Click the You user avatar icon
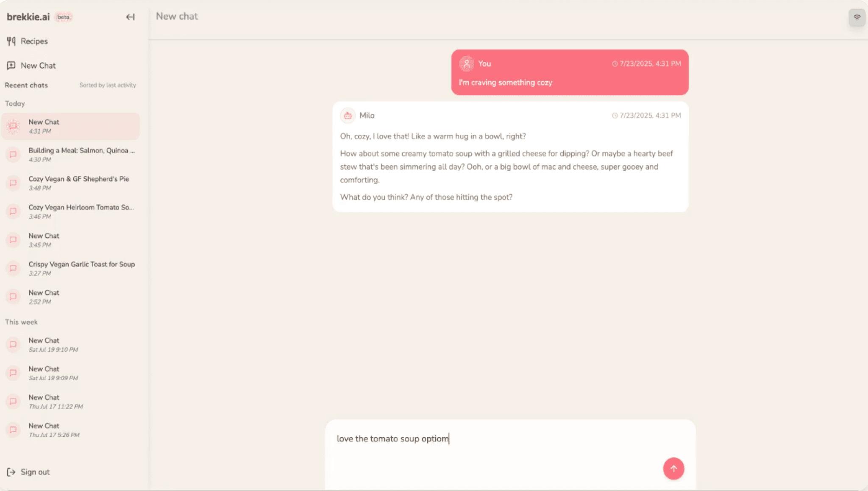 (x=466, y=64)
